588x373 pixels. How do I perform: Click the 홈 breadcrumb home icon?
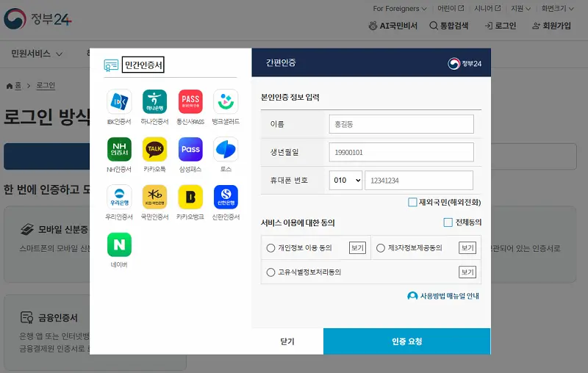[10, 86]
